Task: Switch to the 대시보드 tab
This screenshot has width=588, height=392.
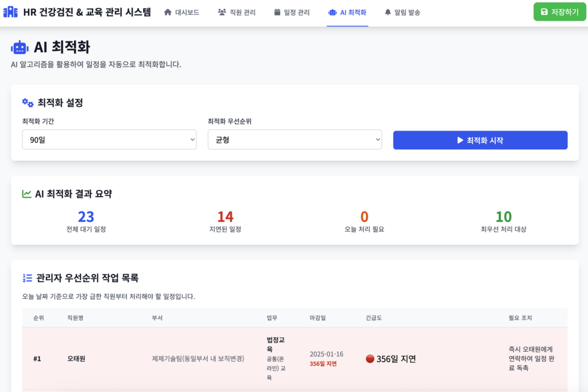Action: coord(181,12)
